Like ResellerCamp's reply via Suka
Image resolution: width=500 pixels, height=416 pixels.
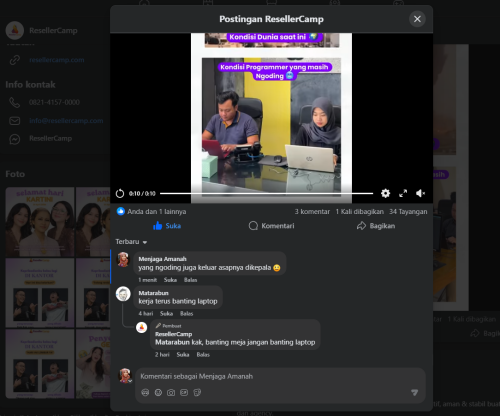[183, 355]
